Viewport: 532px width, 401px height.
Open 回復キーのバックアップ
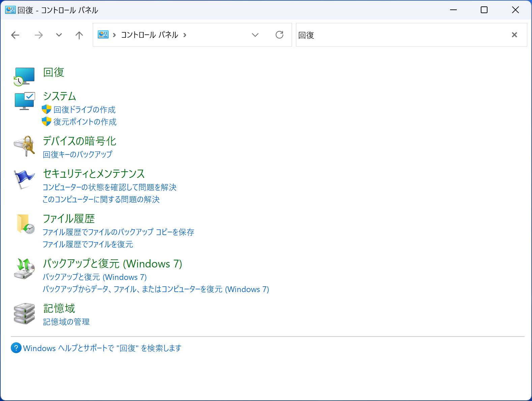pos(78,154)
